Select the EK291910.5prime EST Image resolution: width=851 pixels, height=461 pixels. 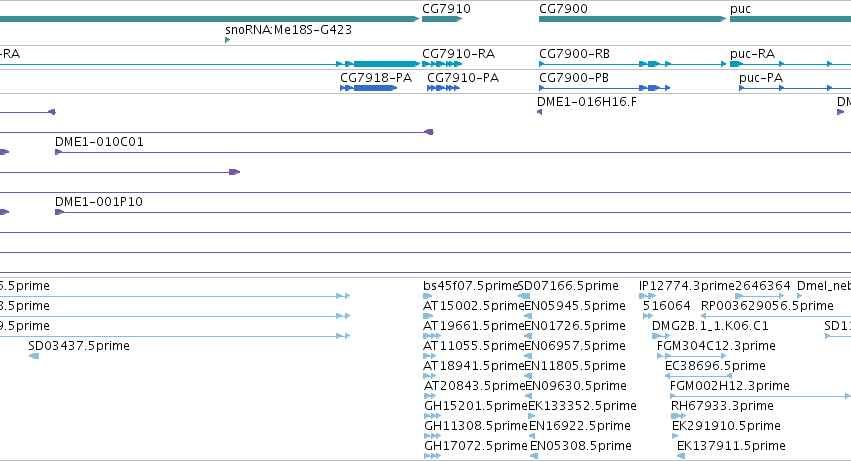point(726,426)
